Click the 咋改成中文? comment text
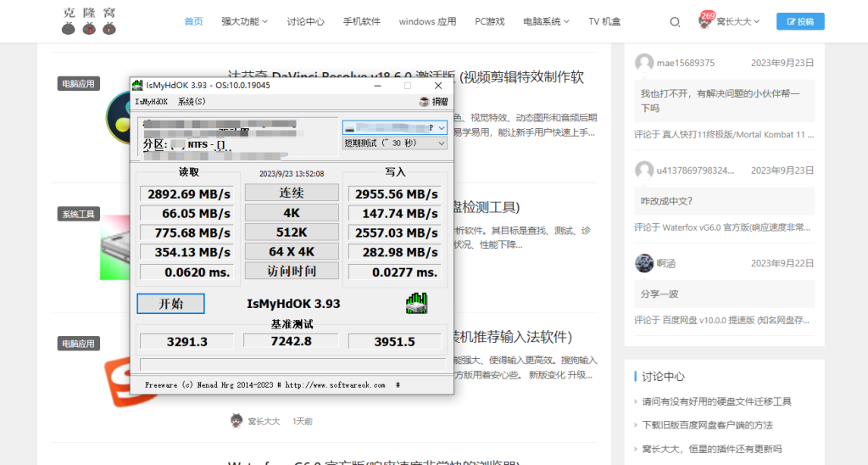Screen dimensions: 868x465 point(666,201)
